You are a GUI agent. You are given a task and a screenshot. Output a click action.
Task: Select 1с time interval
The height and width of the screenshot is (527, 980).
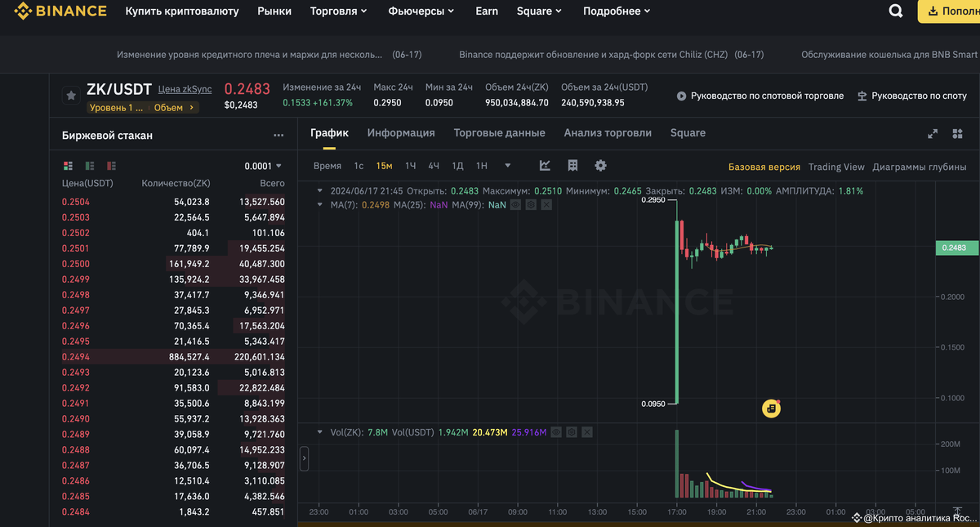tap(359, 166)
